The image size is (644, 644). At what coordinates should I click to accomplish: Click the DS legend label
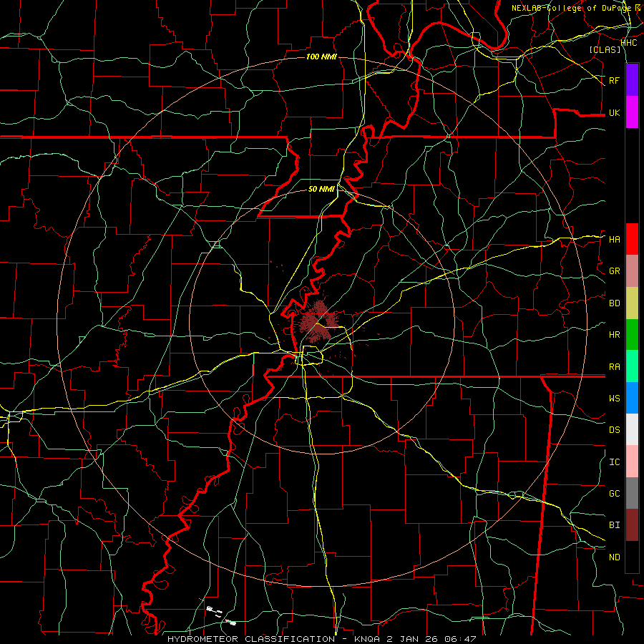[614, 430]
